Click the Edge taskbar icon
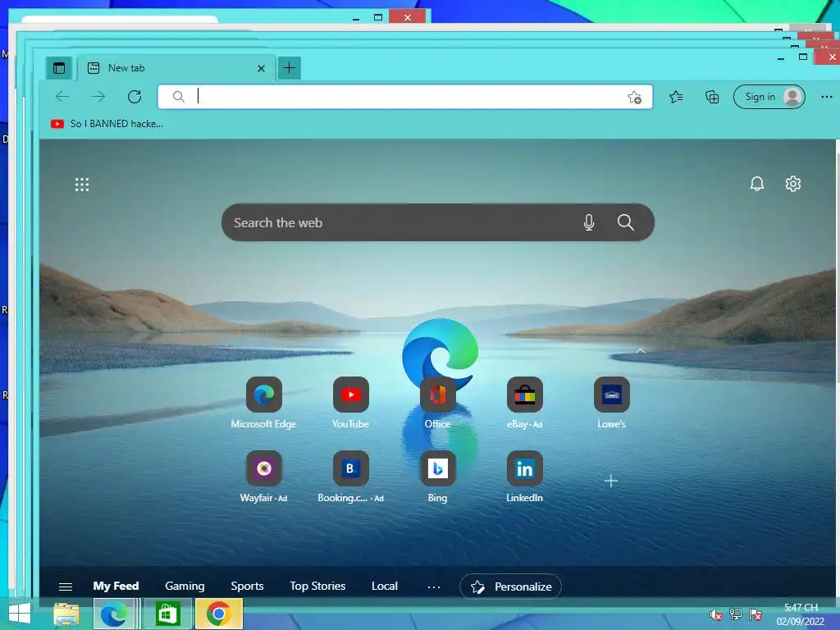This screenshot has height=630, width=840. tap(113, 614)
